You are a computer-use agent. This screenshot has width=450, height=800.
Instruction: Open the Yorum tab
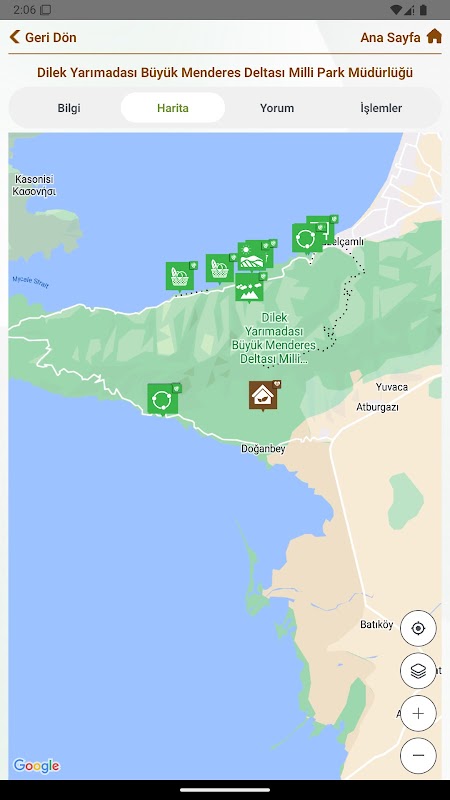(x=277, y=108)
